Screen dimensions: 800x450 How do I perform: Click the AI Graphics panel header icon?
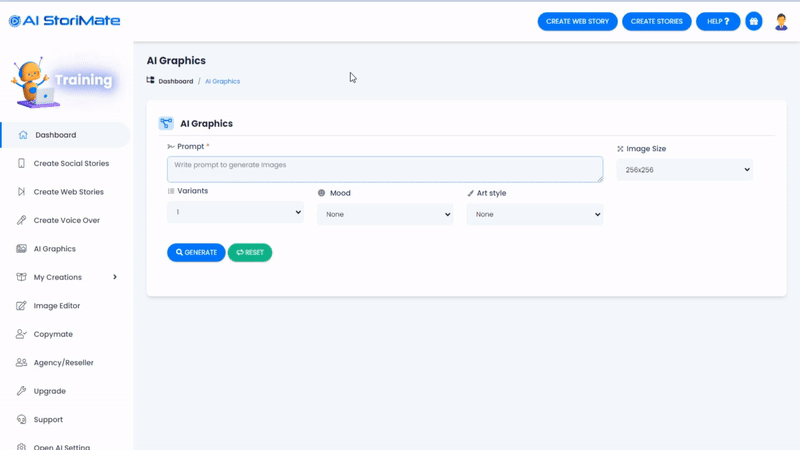(x=166, y=123)
